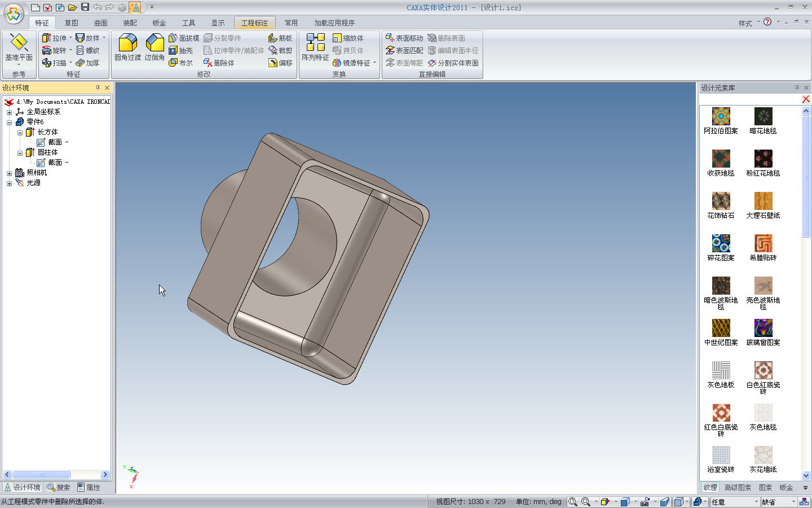Pick the 大理石壁纸 texture swatch
Viewport: 812px width, 508px height.
click(763, 201)
